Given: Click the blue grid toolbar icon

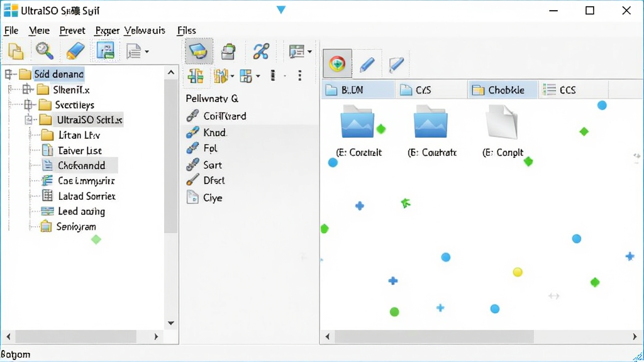Looking at the screenshot, I should 246,76.
